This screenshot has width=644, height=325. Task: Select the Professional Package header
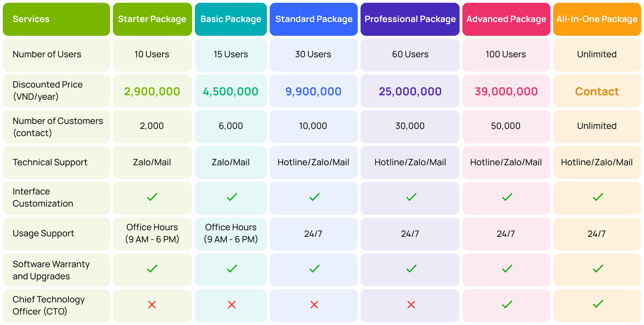click(x=410, y=19)
